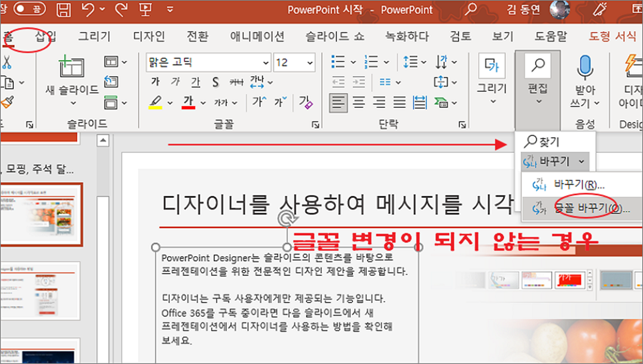Decrease list indent level
Viewport: 643px width, 364px height.
pyautogui.click(x=338, y=82)
